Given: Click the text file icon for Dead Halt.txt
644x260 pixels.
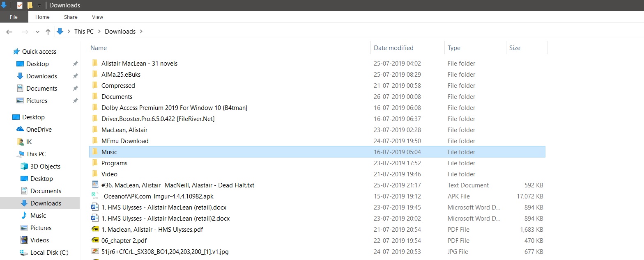Looking at the screenshot, I should point(95,185).
